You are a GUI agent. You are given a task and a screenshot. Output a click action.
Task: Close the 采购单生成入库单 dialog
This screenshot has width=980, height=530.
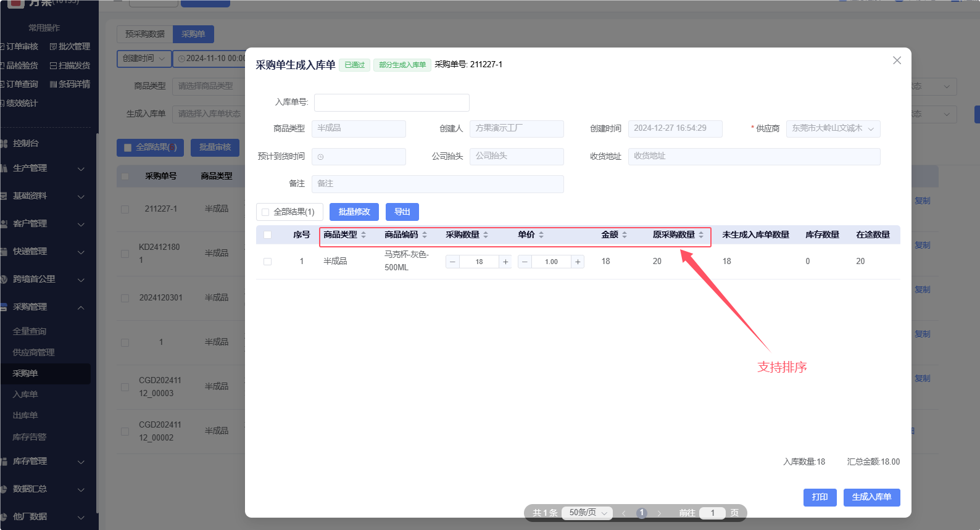pos(897,60)
